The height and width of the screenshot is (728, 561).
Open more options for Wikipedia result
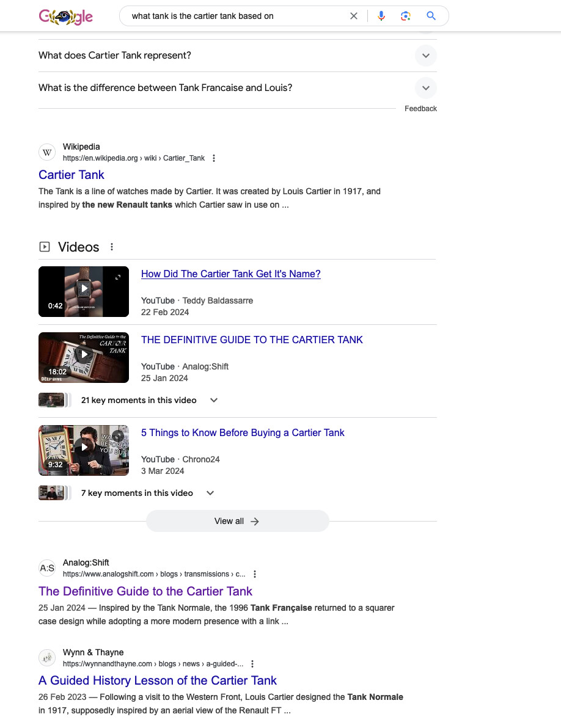(x=214, y=158)
